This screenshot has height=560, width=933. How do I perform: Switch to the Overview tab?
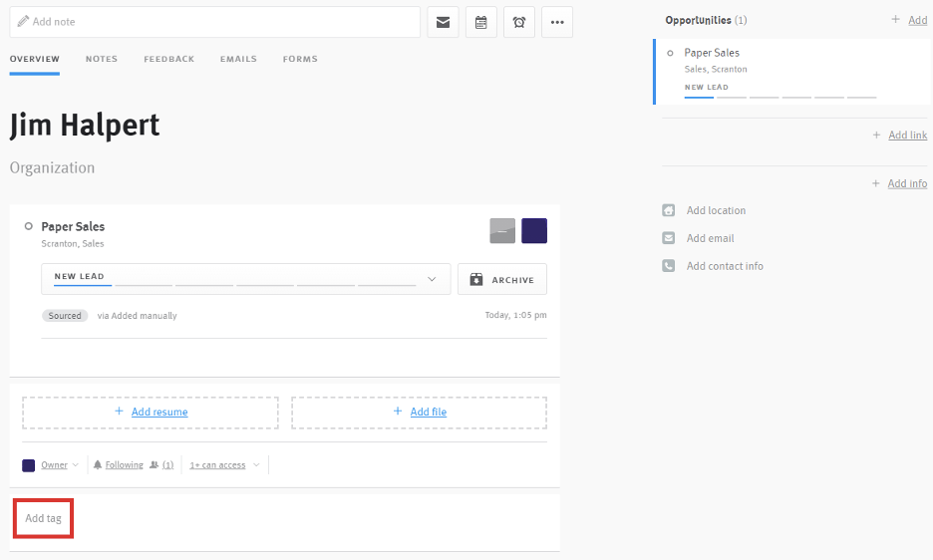[x=35, y=59]
